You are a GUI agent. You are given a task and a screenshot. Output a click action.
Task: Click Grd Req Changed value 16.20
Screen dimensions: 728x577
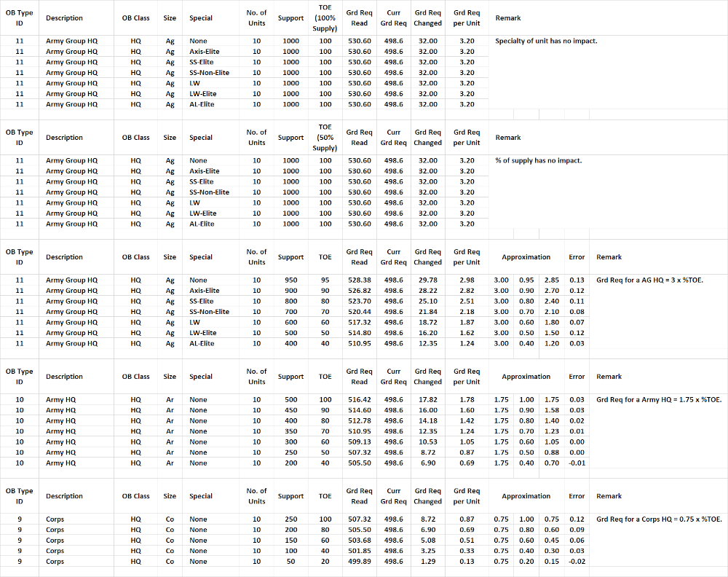pos(427,333)
